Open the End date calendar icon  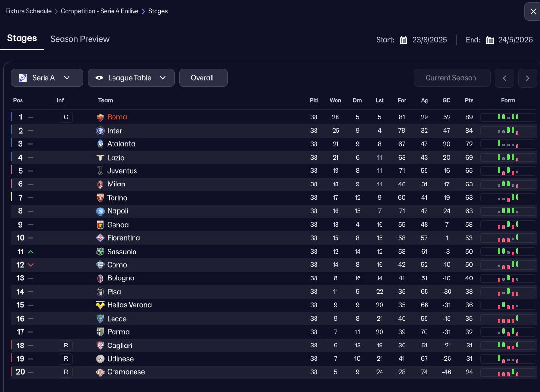(490, 40)
